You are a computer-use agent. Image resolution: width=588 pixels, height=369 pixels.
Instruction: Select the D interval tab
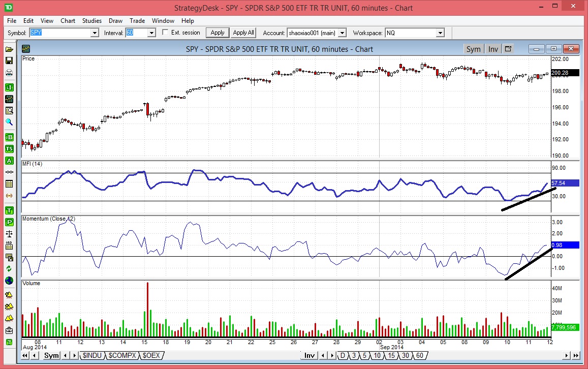click(343, 355)
